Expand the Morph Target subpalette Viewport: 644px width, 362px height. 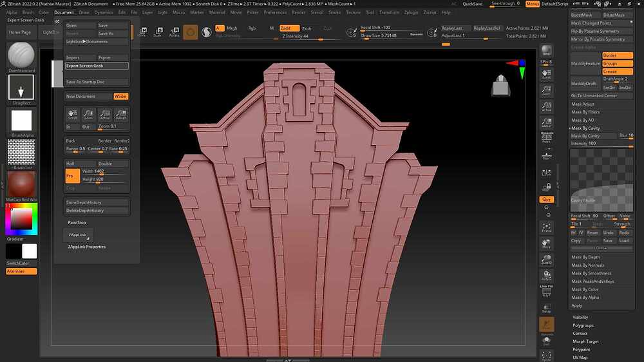(x=585, y=341)
